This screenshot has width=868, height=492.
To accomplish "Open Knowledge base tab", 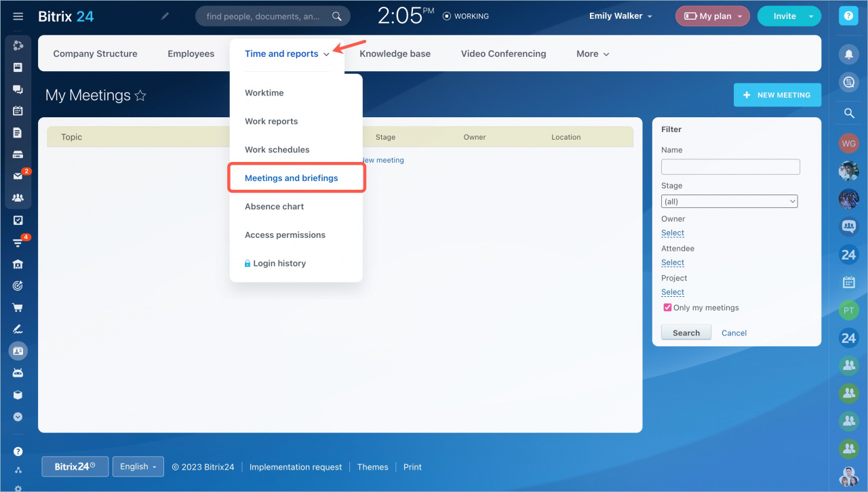I will point(395,54).
